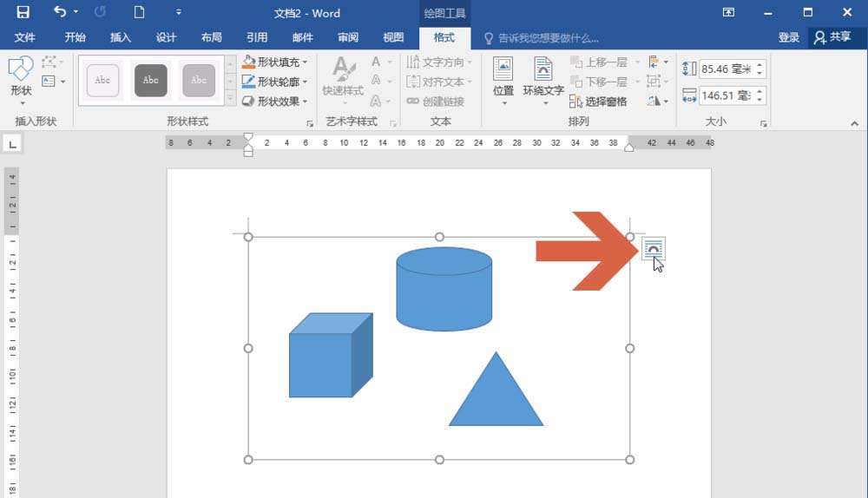Viewport: 868px width, 498px height.
Task: Click the Draw Text Box icon
Action: (49, 82)
